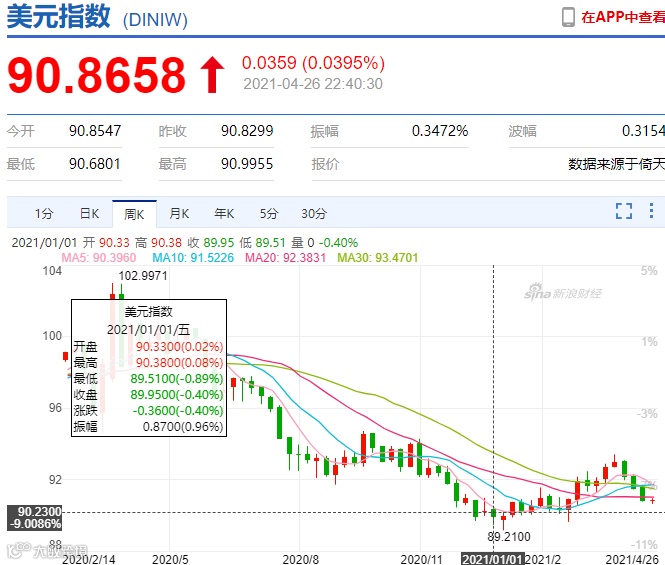
Task: Click the (DINIW) ticker symbol
Action: pos(155,20)
